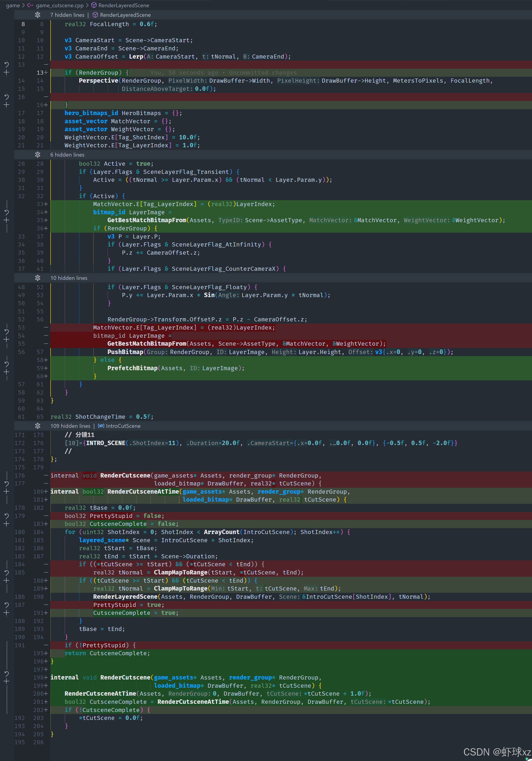
Task: Stage the tCutScene ClampMapToRange change block
Action: [x=6, y=581]
